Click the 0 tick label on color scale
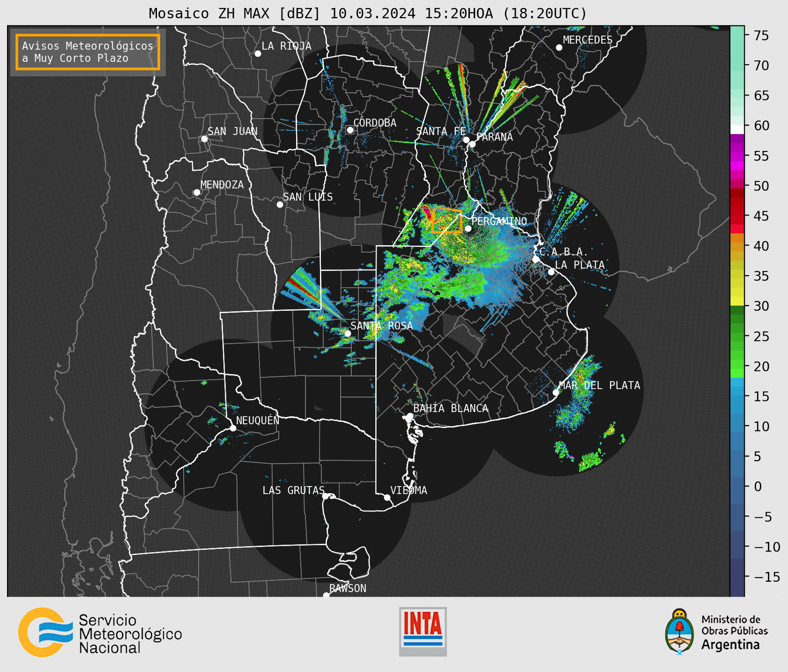Image resolution: width=788 pixels, height=672 pixels. coord(757,486)
